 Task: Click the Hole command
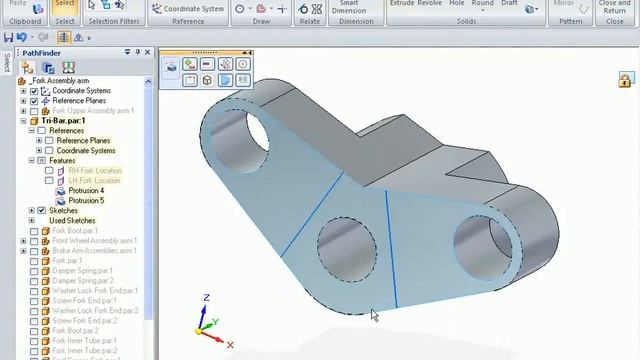[x=456, y=3]
